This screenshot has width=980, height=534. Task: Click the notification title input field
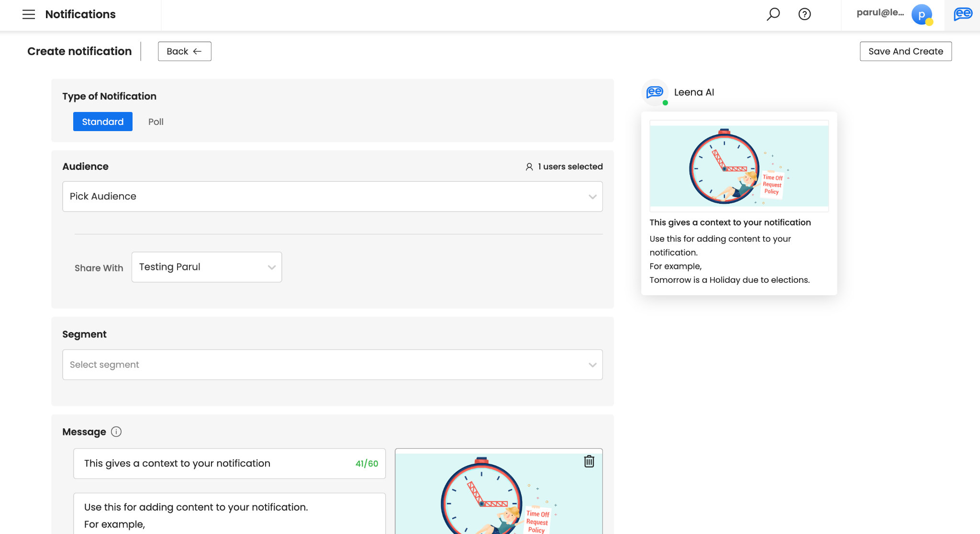(x=215, y=463)
